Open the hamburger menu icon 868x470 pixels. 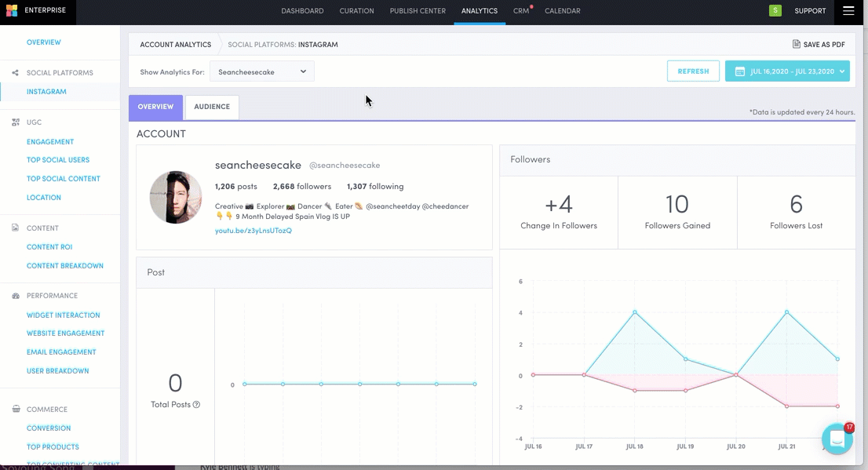click(848, 11)
